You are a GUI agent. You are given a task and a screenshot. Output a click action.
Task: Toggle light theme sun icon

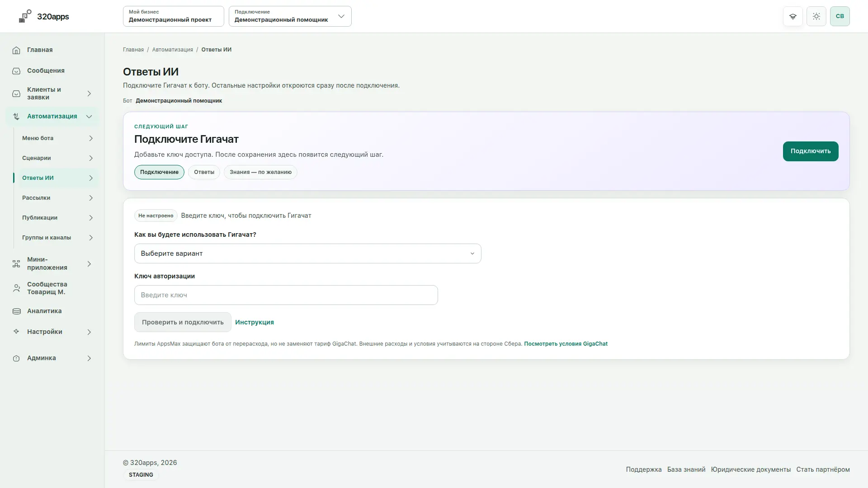816,16
